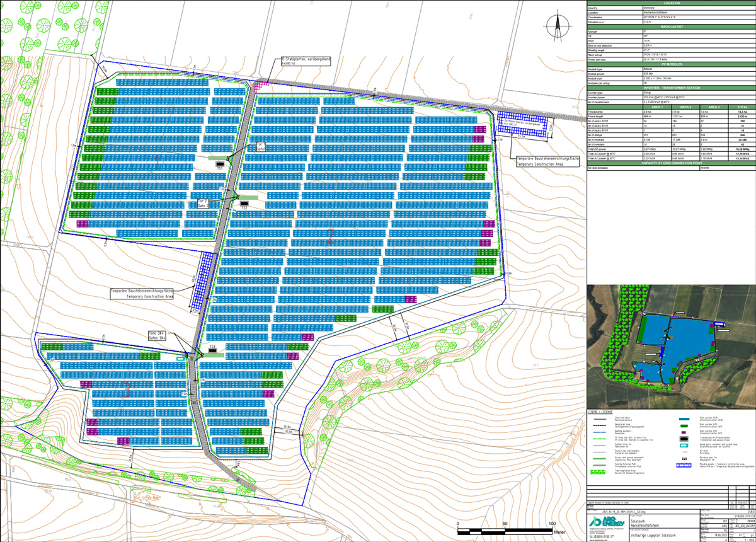
Task: Click the right-side 'Temporary Construction Area' callout
Action: point(547,161)
